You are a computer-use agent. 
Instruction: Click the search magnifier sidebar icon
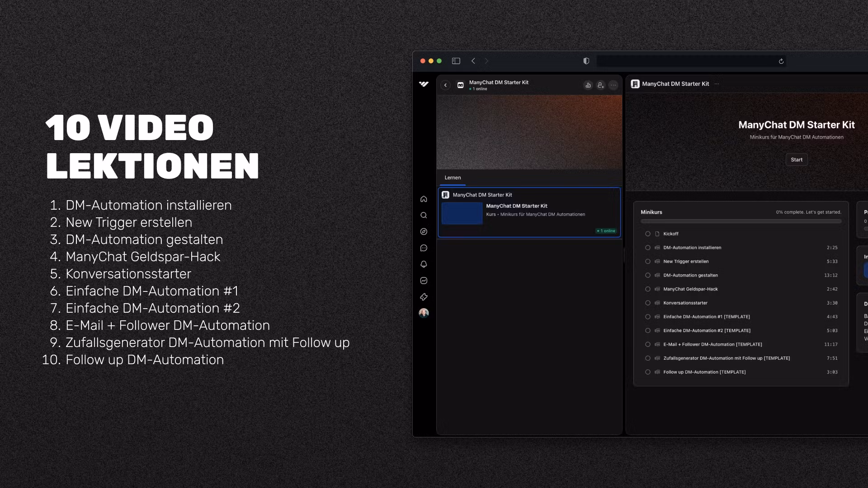[x=424, y=216]
